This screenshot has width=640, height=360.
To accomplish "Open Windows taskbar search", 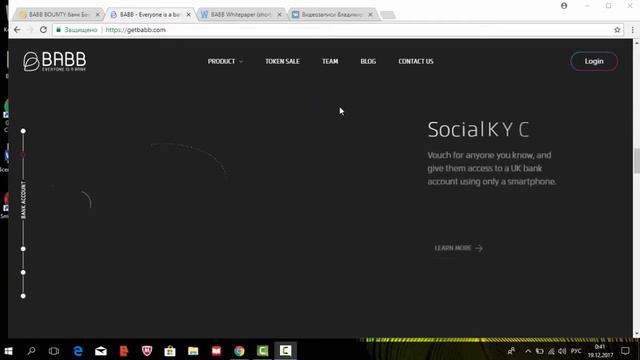I will [x=31, y=351].
